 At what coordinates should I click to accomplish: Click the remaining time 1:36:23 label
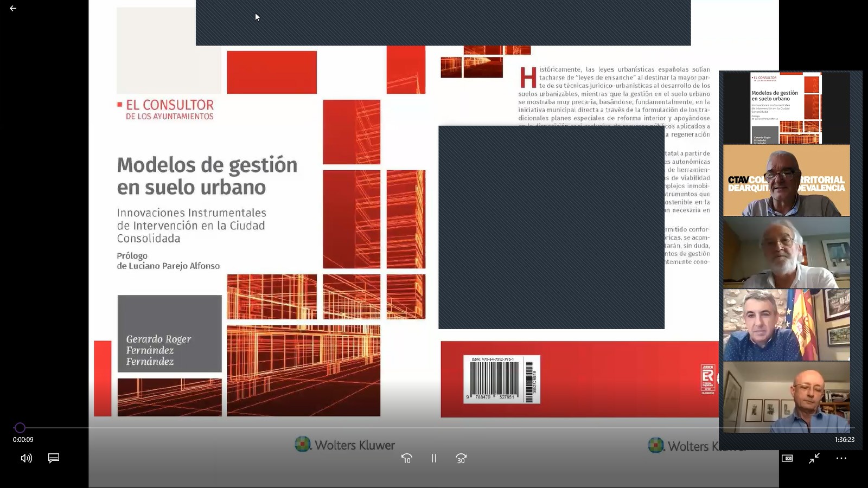click(844, 440)
